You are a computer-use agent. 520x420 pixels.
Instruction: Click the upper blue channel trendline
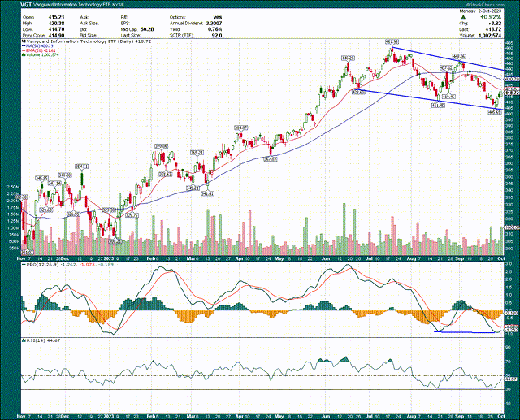pyautogui.click(x=448, y=59)
